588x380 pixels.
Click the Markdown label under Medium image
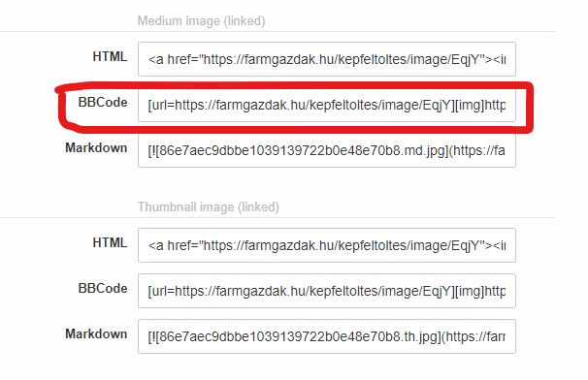click(96, 147)
